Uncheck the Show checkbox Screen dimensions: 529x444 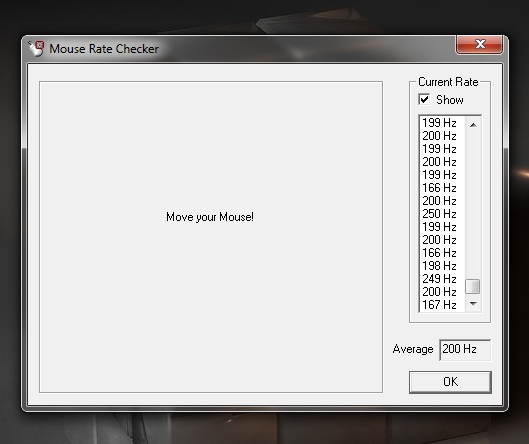point(424,100)
